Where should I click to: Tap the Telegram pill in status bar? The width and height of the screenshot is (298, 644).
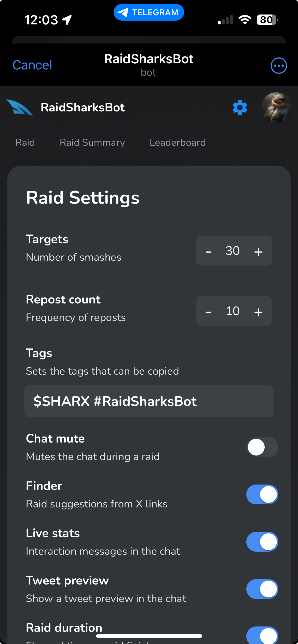click(x=149, y=12)
